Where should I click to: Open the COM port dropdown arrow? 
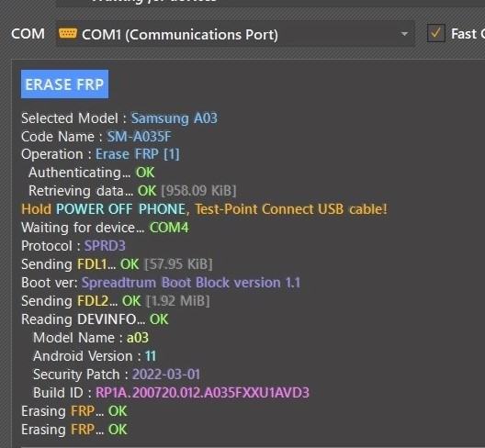[404, 34]
